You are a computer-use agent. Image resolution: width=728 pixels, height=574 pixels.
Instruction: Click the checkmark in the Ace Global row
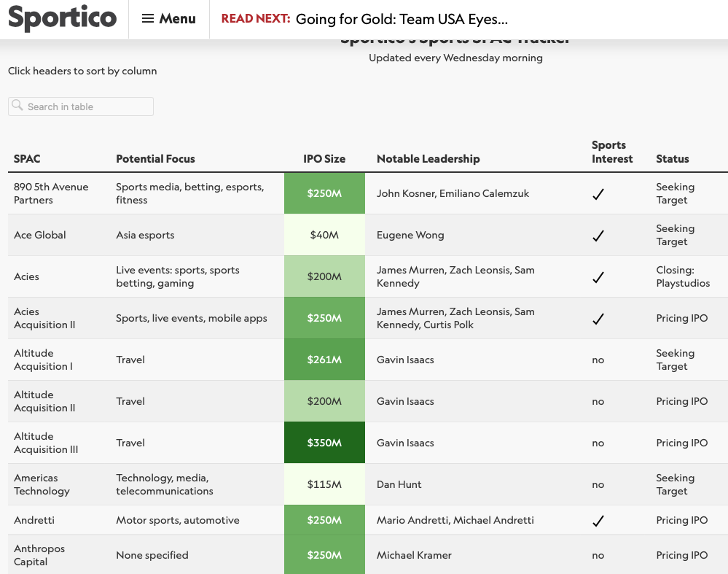point(598,236)
